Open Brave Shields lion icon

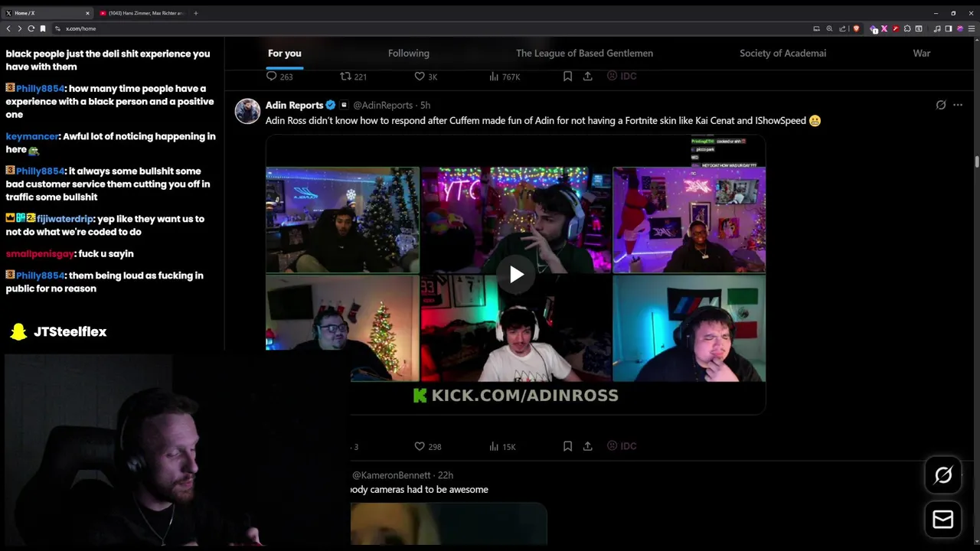pos(856,28)
